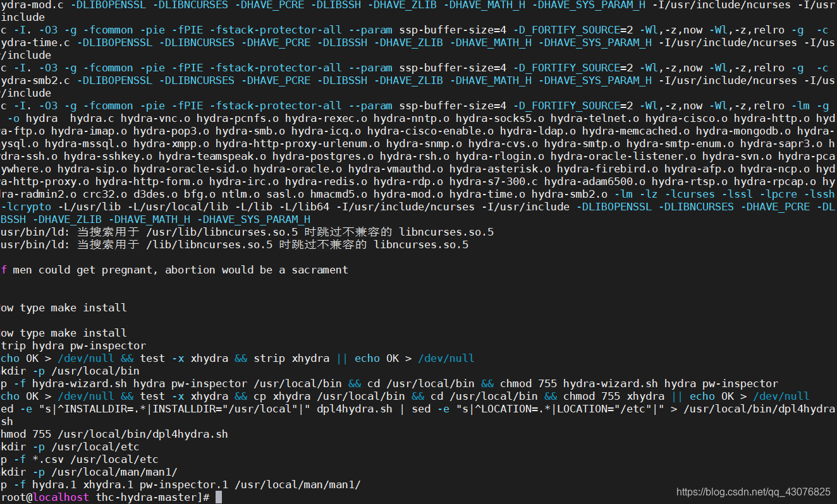Click the word 'hydra-imap.o'
This screenshot has width=837, height=504.
pyautogui.click(x=89, y=131)
